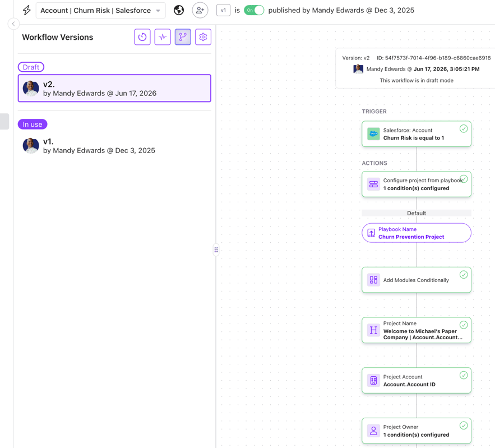This screenshot has width=495, height=448.
Task: Click the TRIGGER section label
Action: 374,112
